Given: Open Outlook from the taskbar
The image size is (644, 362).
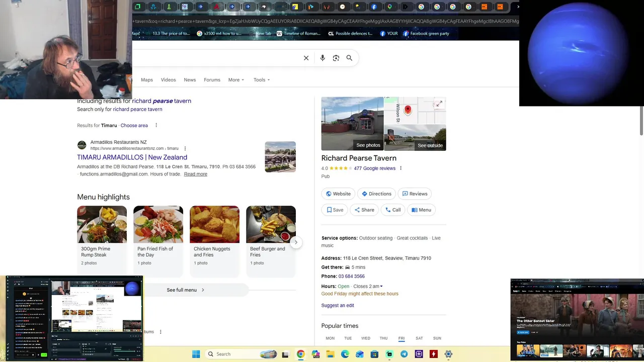Looking at the screenshot, I should tap(360, 354).
